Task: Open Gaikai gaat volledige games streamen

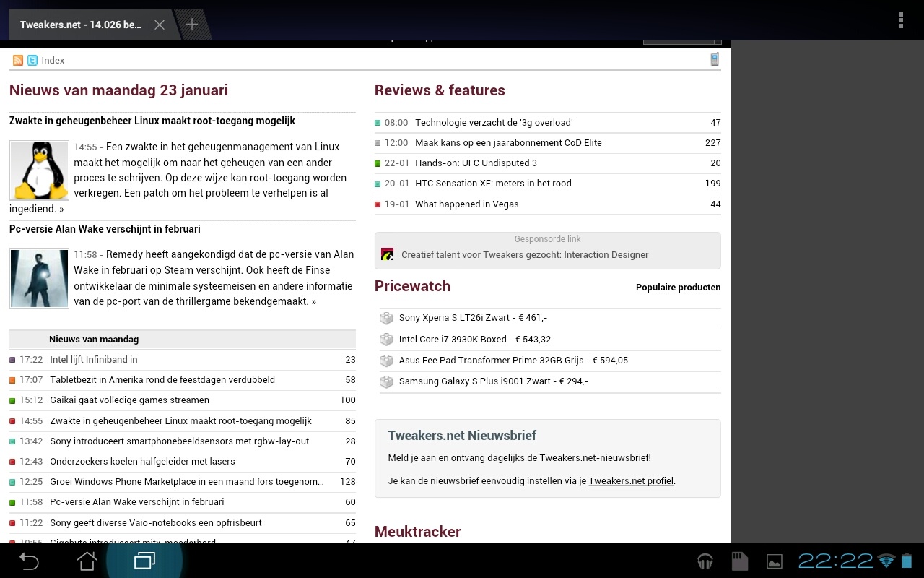Action: click(130, 400)
